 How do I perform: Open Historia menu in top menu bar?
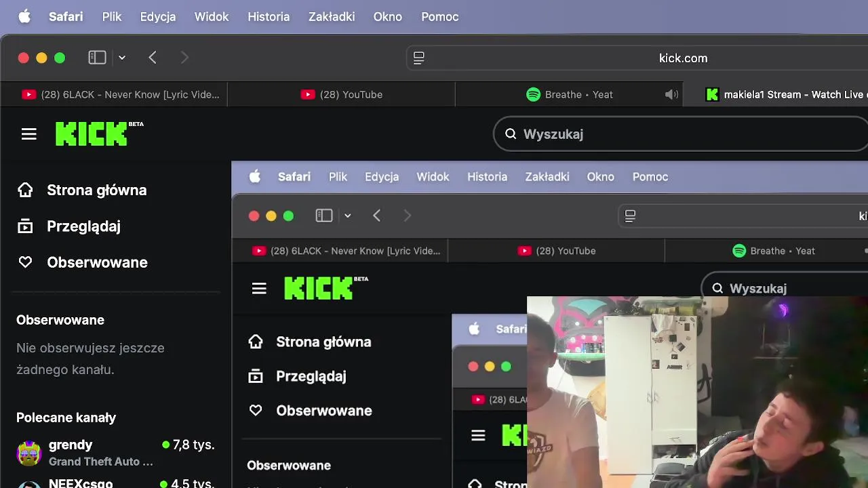(269, 17)
